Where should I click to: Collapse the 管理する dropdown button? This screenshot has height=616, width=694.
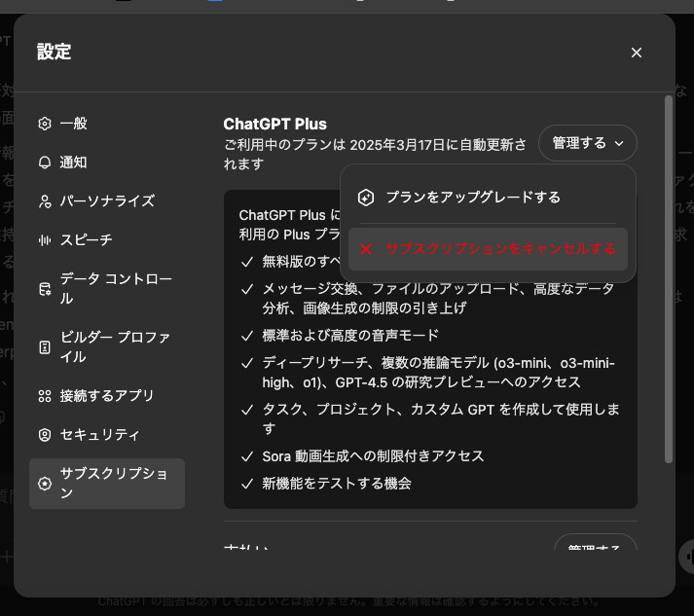pyautogui.click(x=588, y=143)
